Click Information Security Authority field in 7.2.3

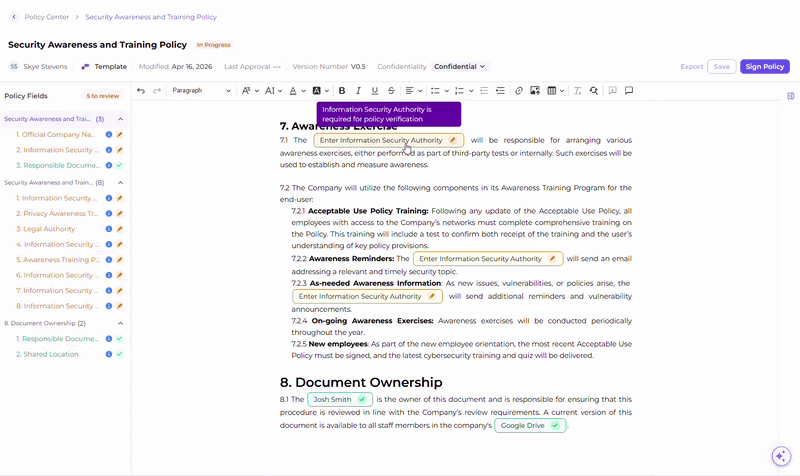[367, 296]
